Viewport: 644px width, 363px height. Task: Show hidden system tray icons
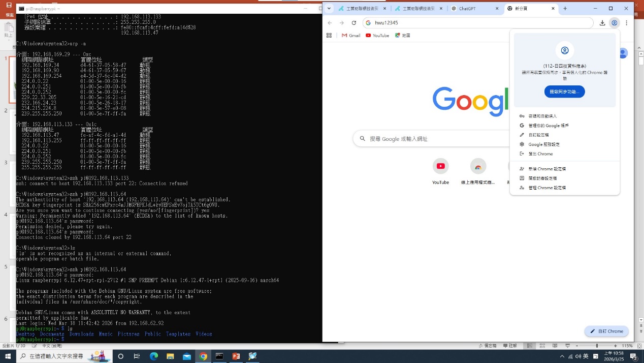click(562, 356)
